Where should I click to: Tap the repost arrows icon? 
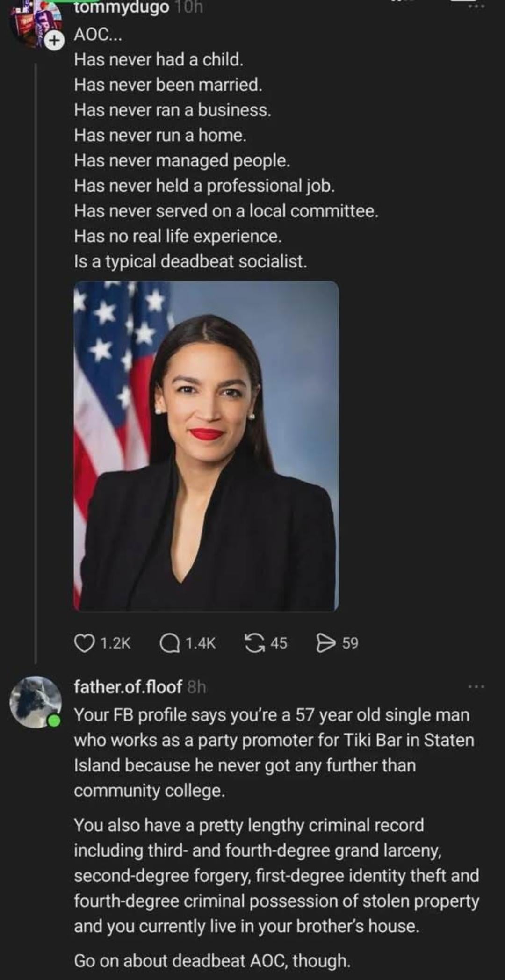[x=254, y=643]
